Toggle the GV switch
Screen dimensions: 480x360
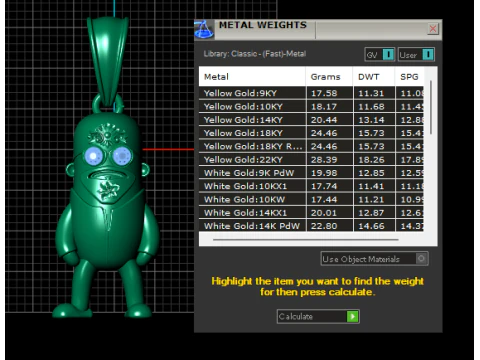[x=380, y=55]
